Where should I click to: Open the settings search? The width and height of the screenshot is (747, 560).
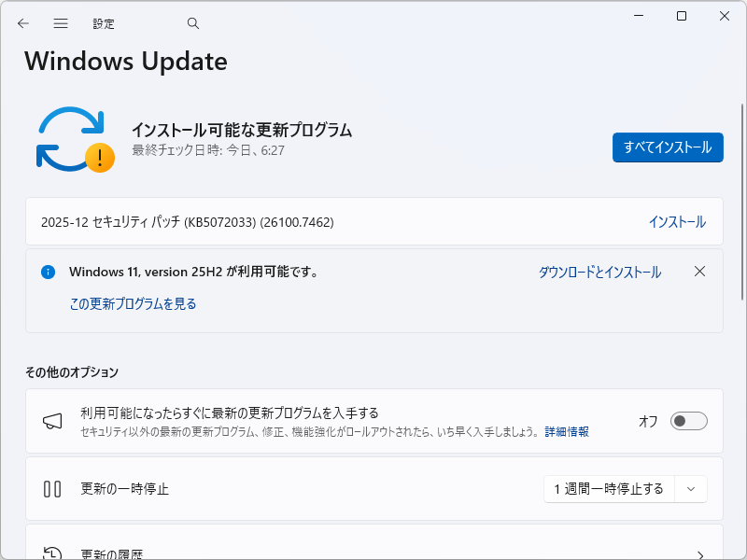point(192,22)
